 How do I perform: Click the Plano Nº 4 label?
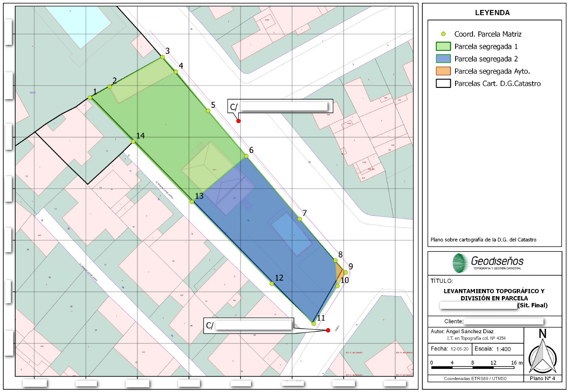pos(543,379)
